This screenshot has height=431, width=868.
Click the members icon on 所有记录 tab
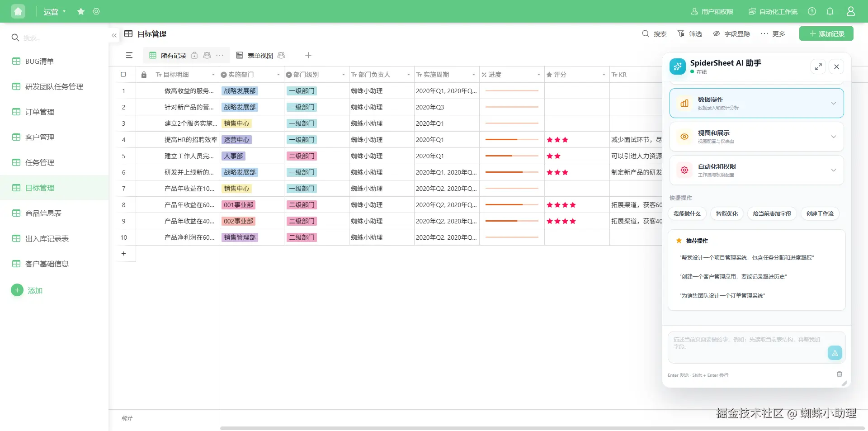pyautogui.click(x=207, y=55)
